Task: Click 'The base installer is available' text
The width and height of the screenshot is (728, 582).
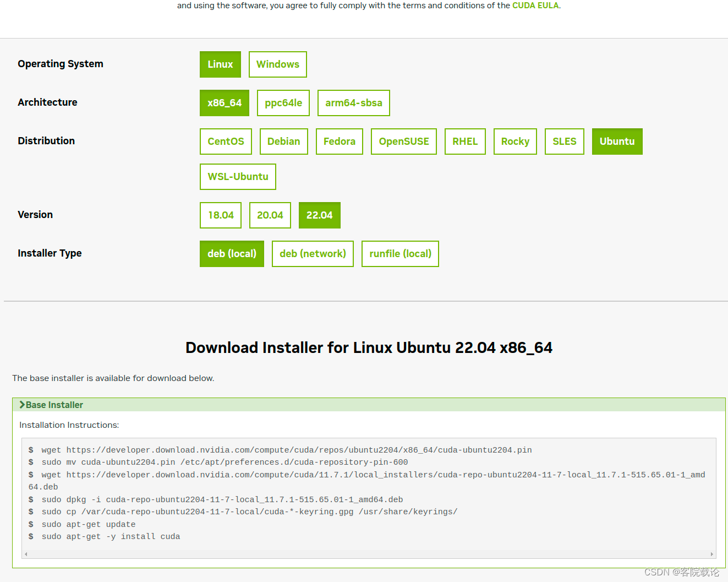Action: [x=113, y=378]
